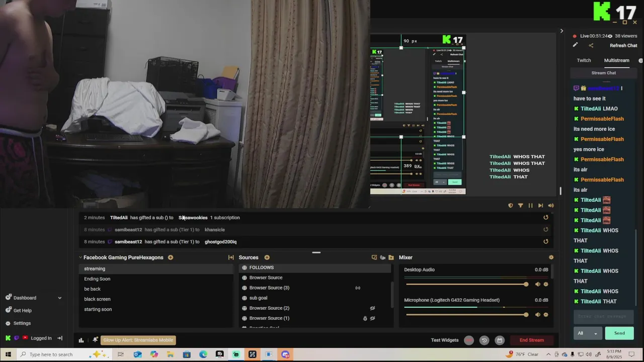This screenshot has height=362, width=644.
Task: Open the All chat destination dropdown
Action: click(x=588, y=333)
